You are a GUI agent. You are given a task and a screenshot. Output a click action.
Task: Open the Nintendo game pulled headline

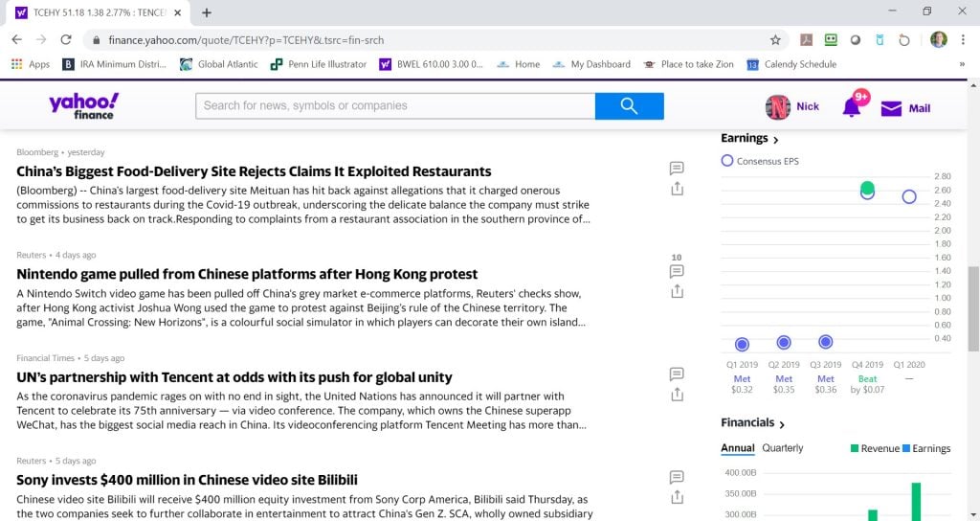coord(247,275)
